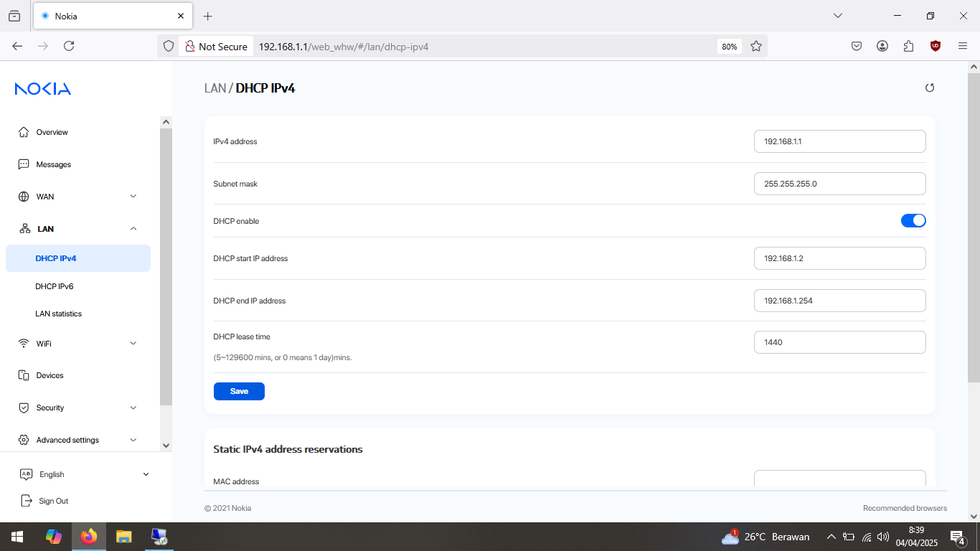Select the DHCP IPv4 menu item
Screen dimensions: 980x551
pos(78,258)
